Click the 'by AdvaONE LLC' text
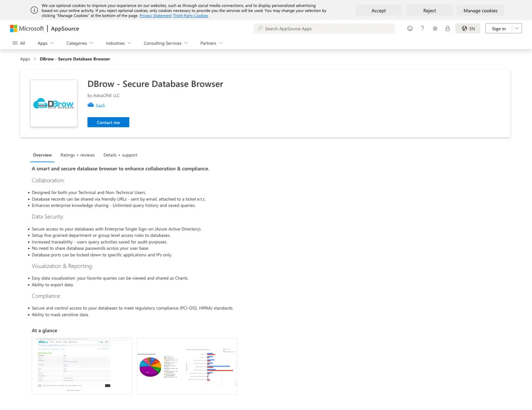 (104, 95)
